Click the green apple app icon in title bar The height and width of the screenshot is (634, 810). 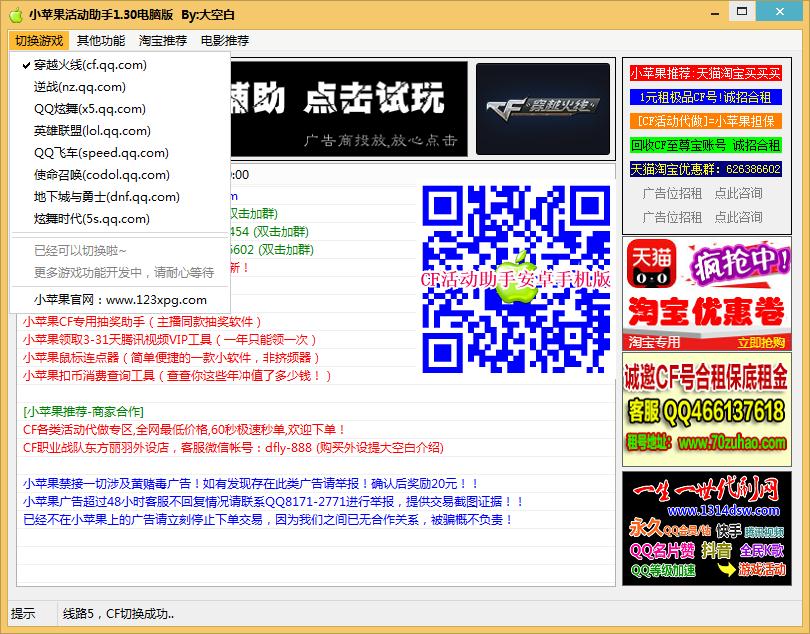pos(16,14)
